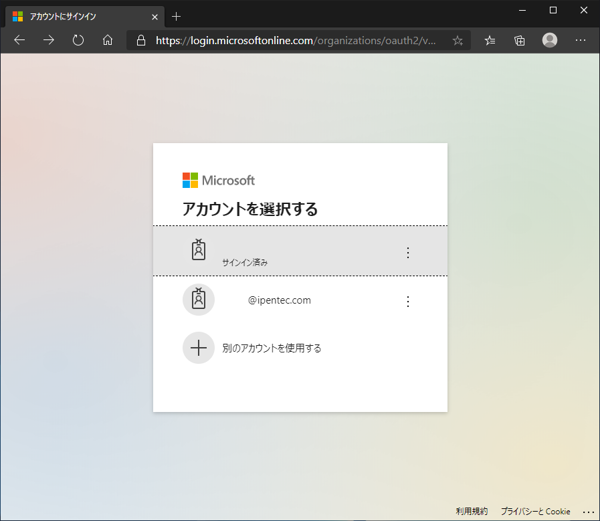Minimize the browser window

522,10
